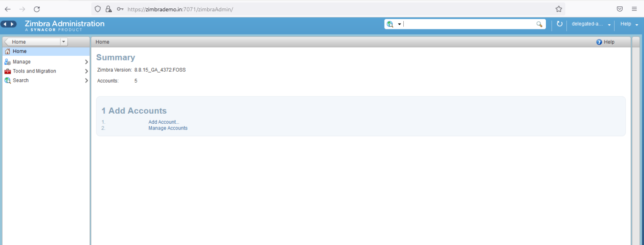Click the shield icon in the address bar
The height and width of the screenshot is (245, 644).
point(97,9)
